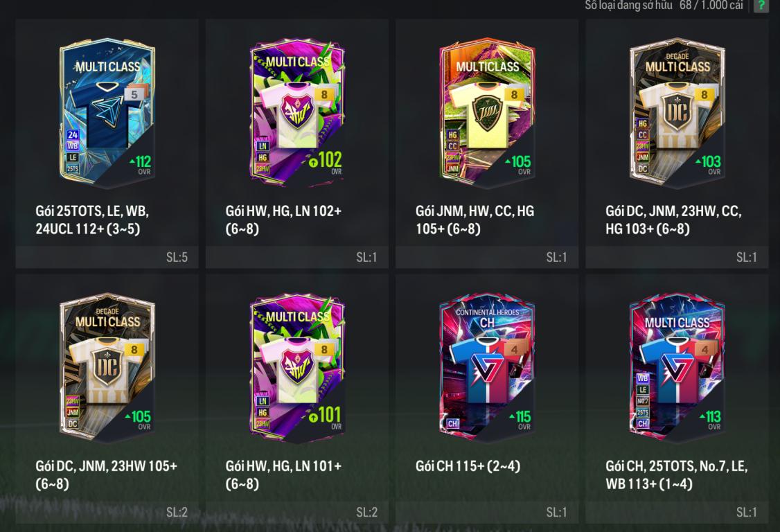
Task: Click the title Gói CH, 25TOTS, No.7, LE, WB 113+
Action: coord(677,475)
